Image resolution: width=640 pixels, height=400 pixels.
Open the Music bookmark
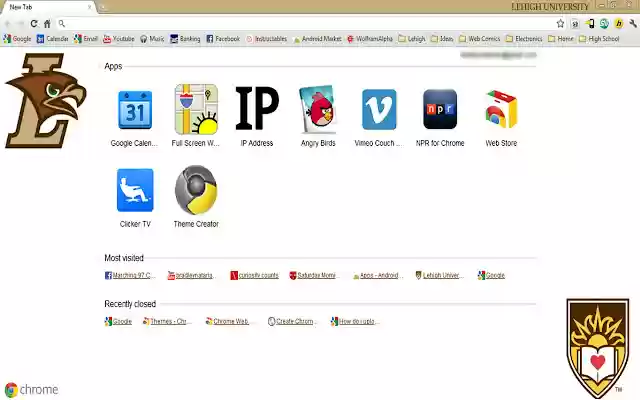tap(152, 39)
